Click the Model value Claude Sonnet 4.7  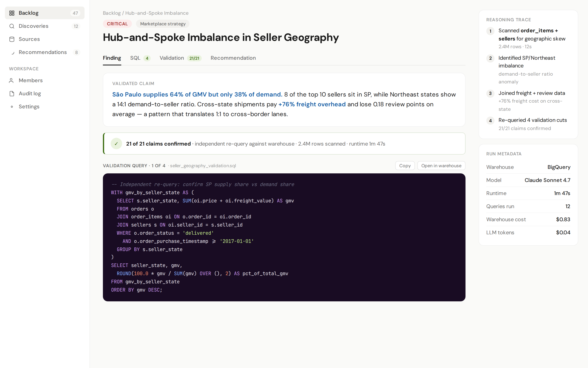(547, 180)
